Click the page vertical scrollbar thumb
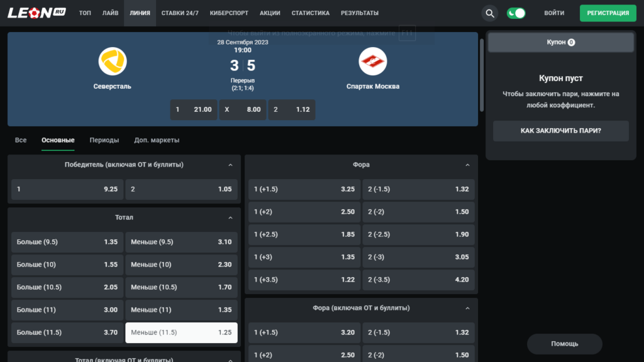644x362 pixels. pyautogui.click(x=482, y=75)
